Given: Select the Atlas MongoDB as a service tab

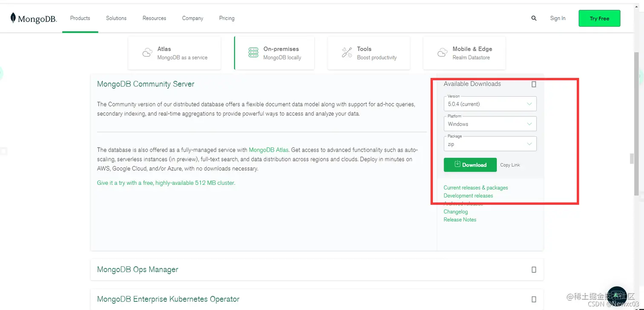Looking at the screenshot, I should 175,53.
